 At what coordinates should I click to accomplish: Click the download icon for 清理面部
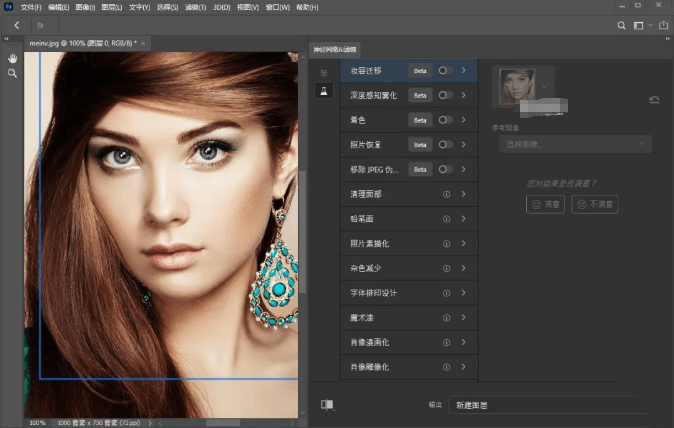tap(447, 194)
